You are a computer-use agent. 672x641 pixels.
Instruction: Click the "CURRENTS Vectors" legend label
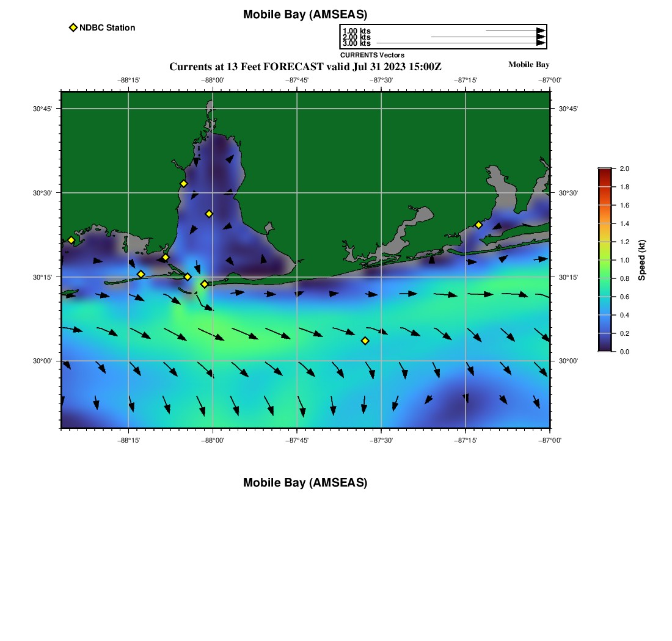(x=372, y=55)
